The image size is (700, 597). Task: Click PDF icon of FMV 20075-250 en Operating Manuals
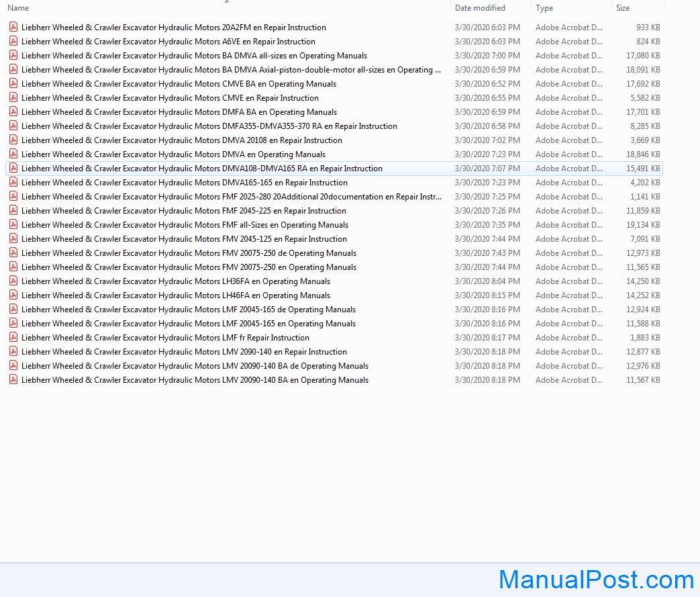(13, 267)
